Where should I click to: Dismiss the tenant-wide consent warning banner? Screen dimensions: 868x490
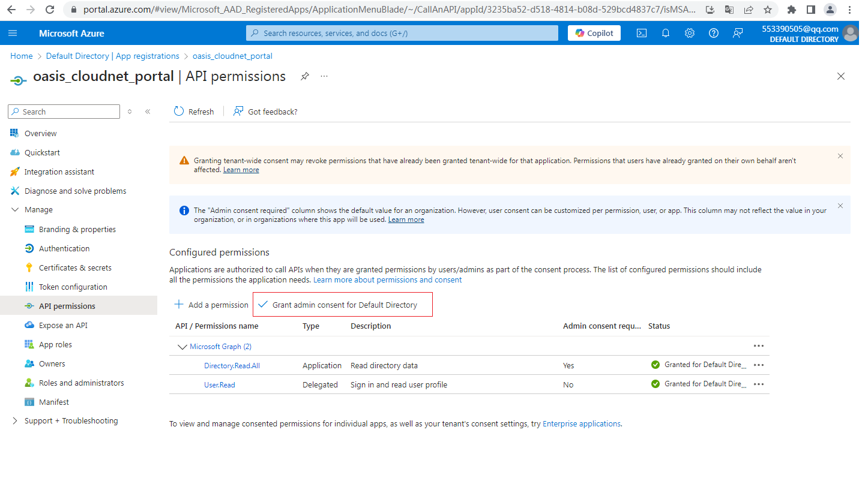coord(840,156)
